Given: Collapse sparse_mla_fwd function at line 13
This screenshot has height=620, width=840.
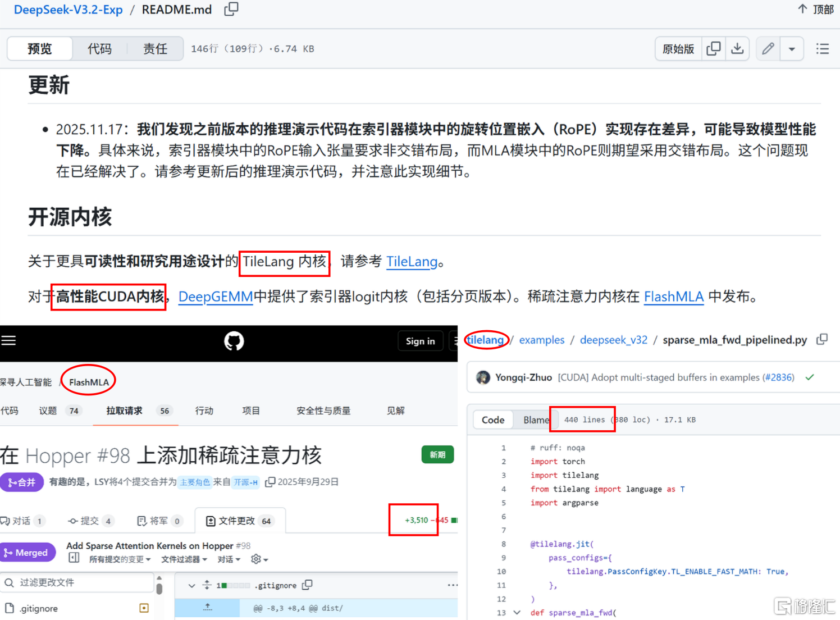Looking at the screenshot, I should tap(517, 613).
